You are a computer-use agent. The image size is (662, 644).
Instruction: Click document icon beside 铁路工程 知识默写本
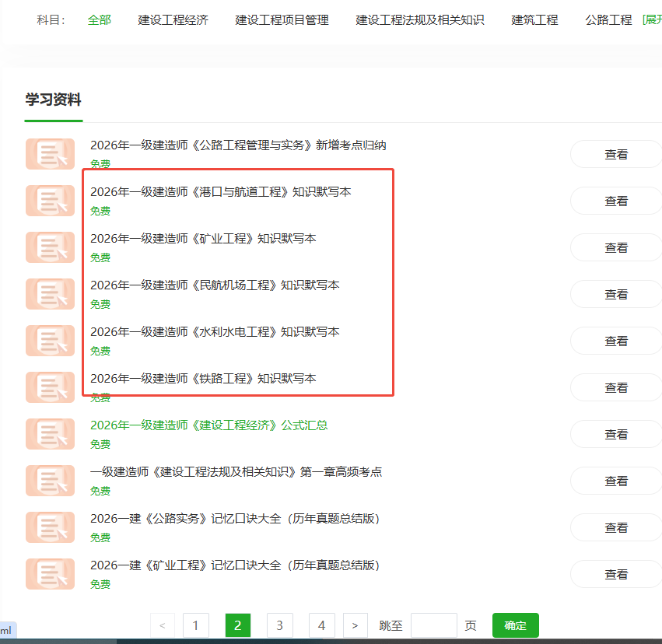tap(50, 387)
